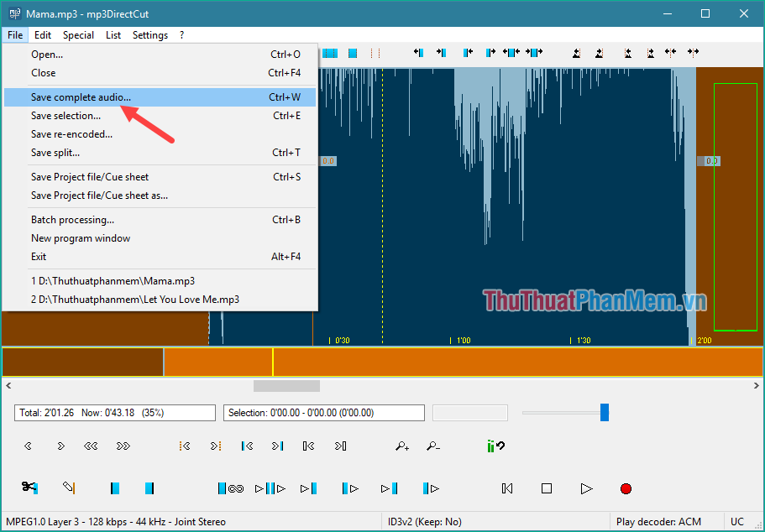Zoom out of the waveform
Image resolution: width=765 pixels, height=532 pixels.
(x=432, y=446)
